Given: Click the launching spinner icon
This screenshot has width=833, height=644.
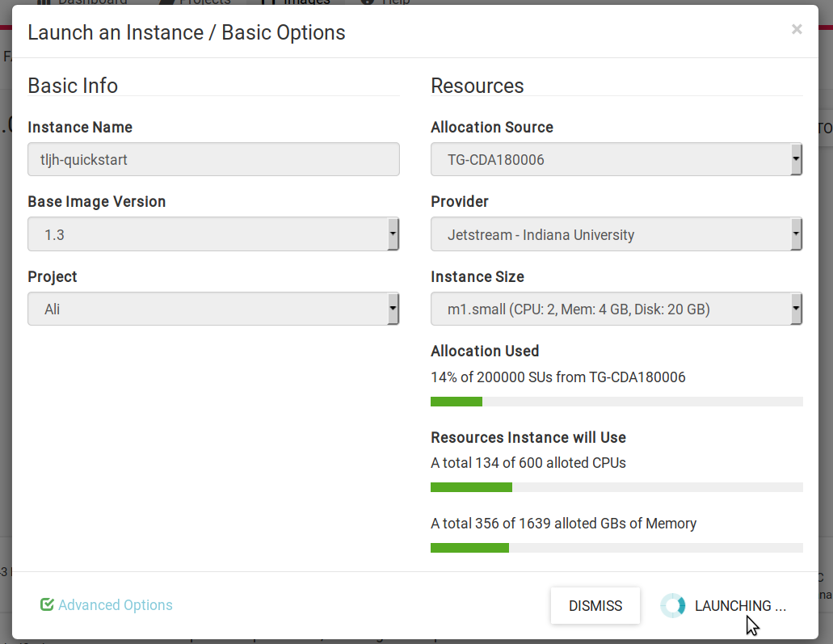Looking at the screenshot, I should coord(672,605).
